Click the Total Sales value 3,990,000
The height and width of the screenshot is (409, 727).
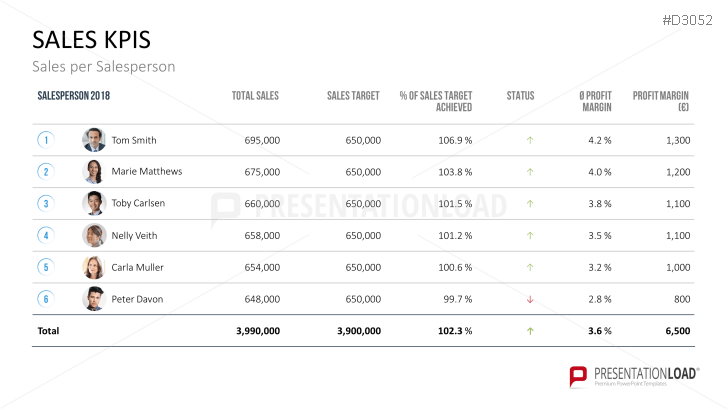coord(257,330)
